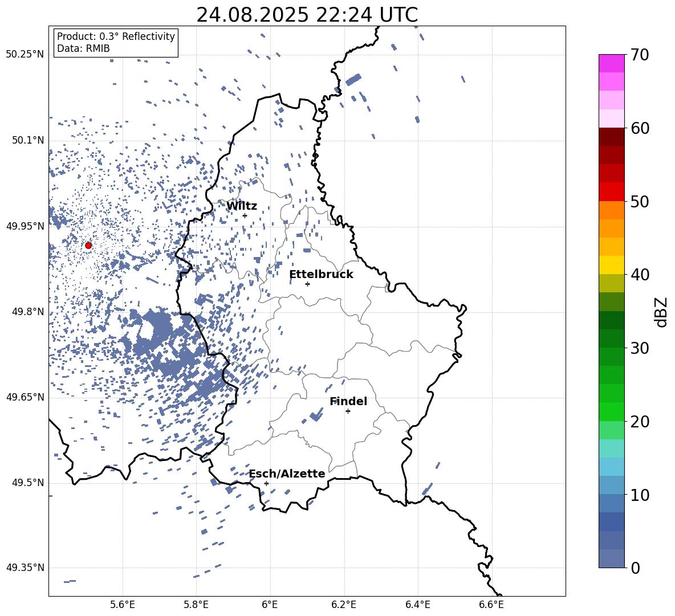This screenshot has height=616, width=675.
Task: Click the Wiltz city label
Action: click(x=242, y=206)
